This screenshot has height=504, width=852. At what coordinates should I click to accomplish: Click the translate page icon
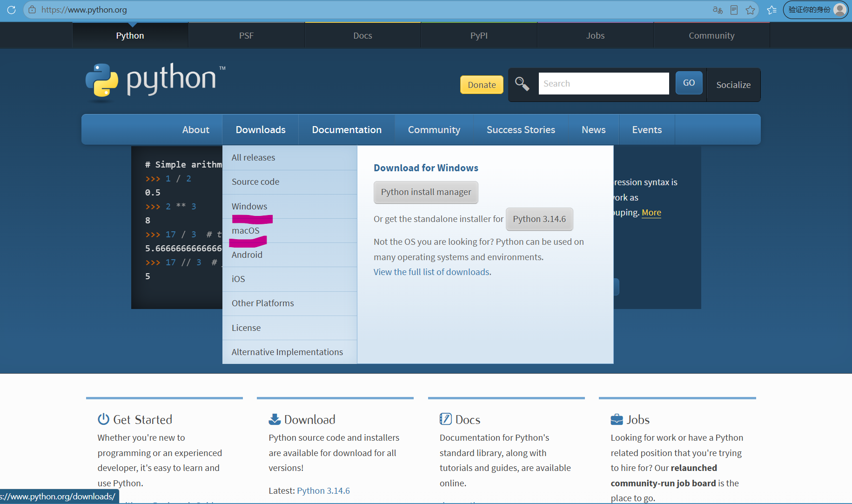click(x=718, y=10)
